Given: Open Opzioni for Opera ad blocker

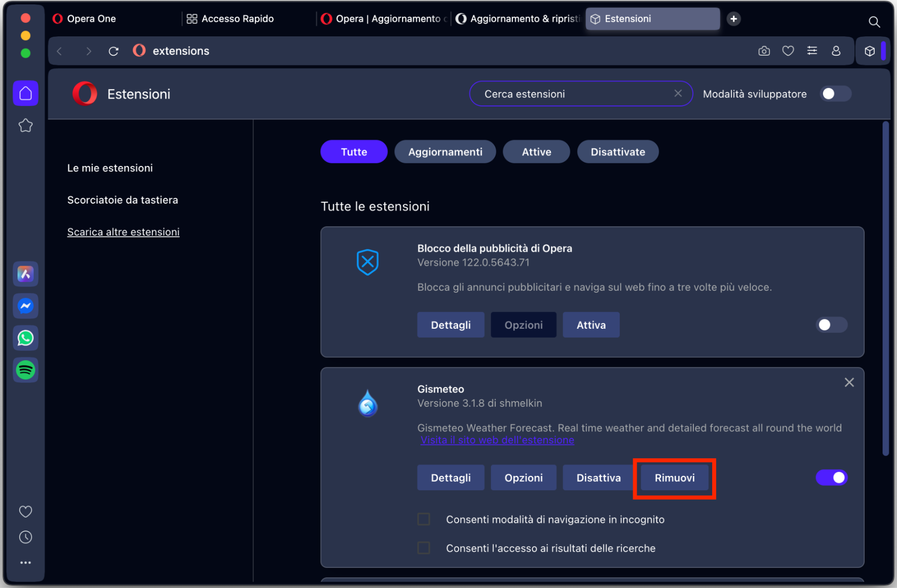Looking at the screenshot, I should [523, 325].
